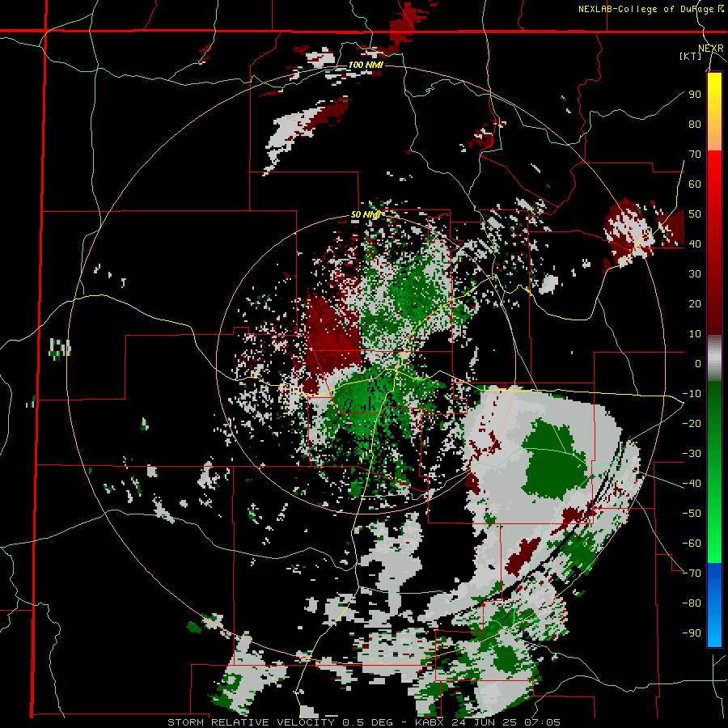Click the 20 value on velocity scale
This screenshot has height=728, width=728.
point(695,303)
